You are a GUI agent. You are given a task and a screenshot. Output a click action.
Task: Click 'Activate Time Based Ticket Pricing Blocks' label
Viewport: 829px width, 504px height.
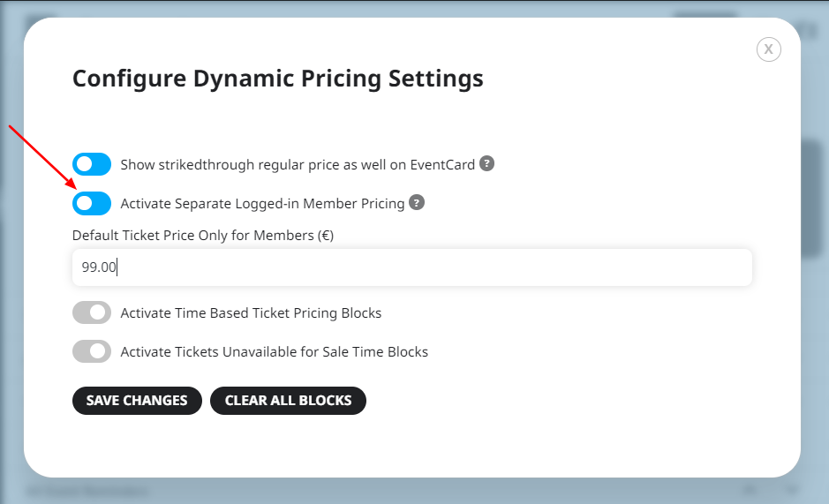tap(251, 313)
